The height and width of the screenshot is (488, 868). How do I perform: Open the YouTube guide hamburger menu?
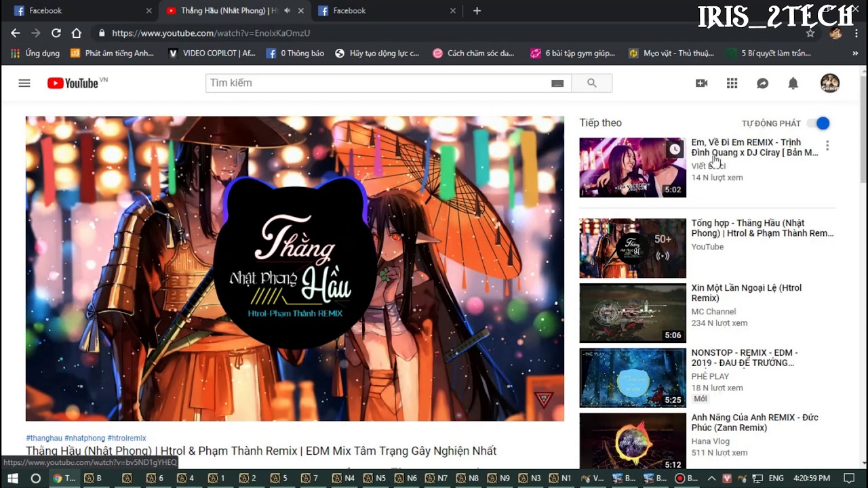coord(24,83)
